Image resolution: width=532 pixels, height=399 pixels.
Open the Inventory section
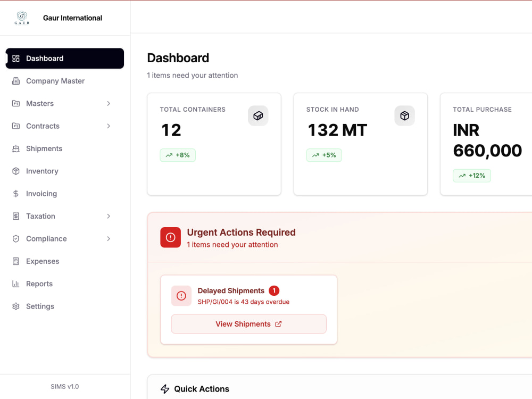pyautogui.click(x=65, y=171)
